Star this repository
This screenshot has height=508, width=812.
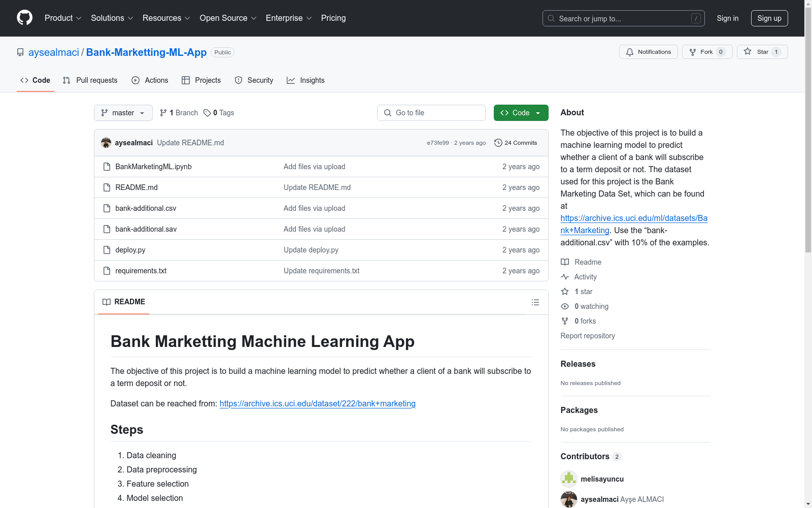point(762,52)
